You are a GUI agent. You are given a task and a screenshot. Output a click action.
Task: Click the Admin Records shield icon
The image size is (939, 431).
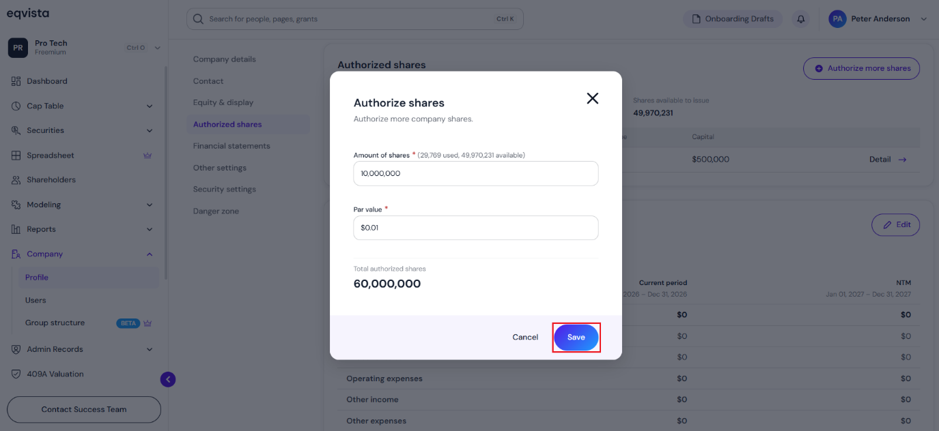16,349
